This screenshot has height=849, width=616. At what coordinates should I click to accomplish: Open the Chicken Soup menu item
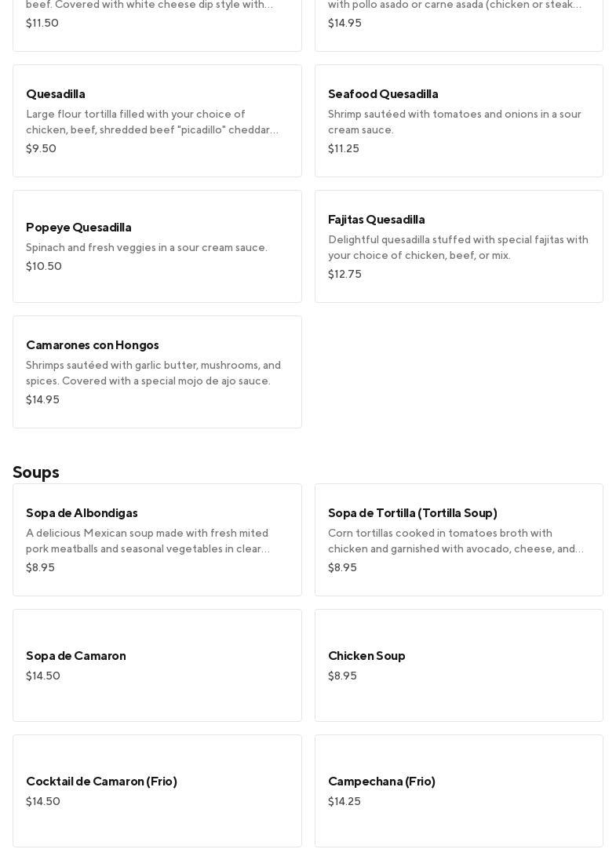pyautogui.click(x=458, y=665)
